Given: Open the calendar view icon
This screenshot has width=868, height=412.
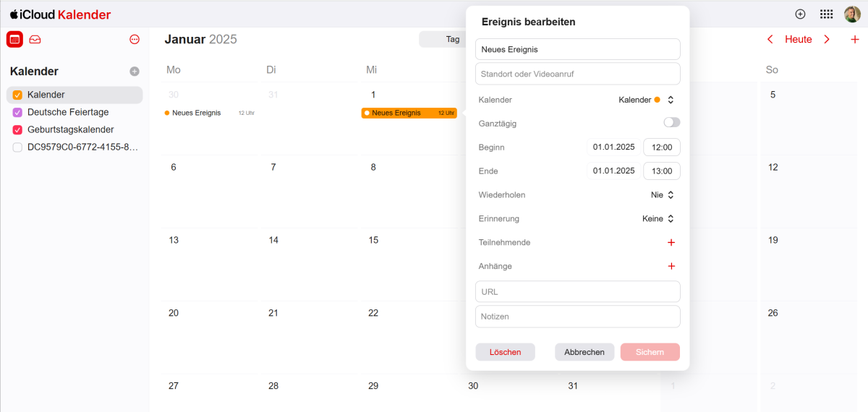Looking at the screenshot, I should click(x=14, y=40).
